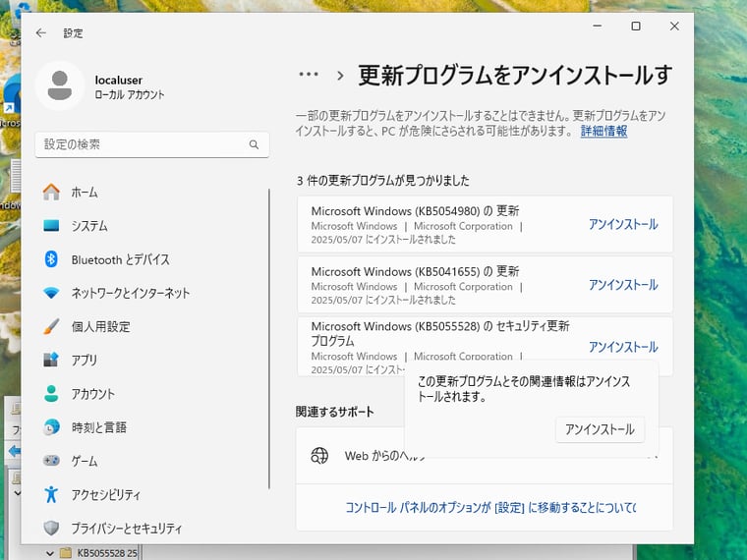Click the person icon for アカウント

tap(51, 393)
